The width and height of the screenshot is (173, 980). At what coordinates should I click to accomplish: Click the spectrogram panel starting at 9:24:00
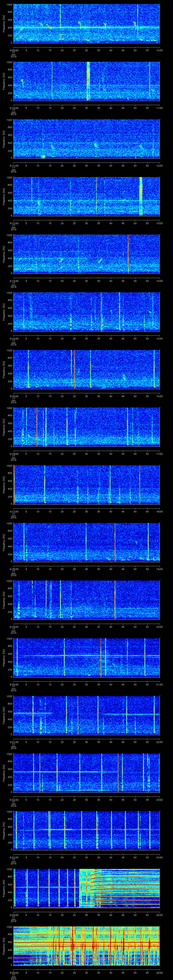point(86,888)
